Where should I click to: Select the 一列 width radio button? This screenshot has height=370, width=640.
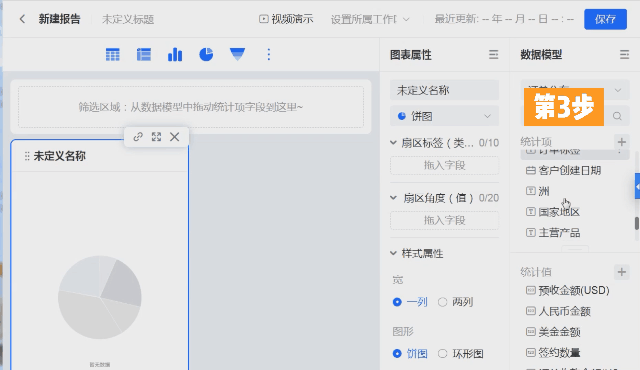point(397,302)
